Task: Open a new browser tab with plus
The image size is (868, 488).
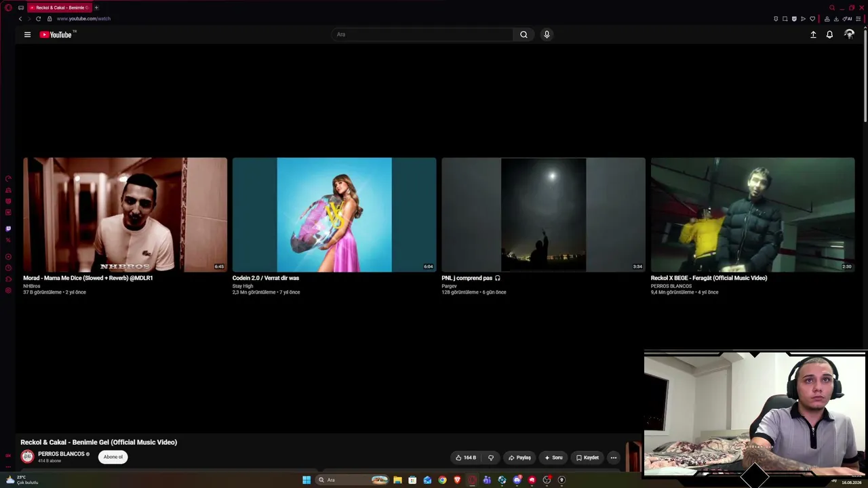Action: [96, 7]
